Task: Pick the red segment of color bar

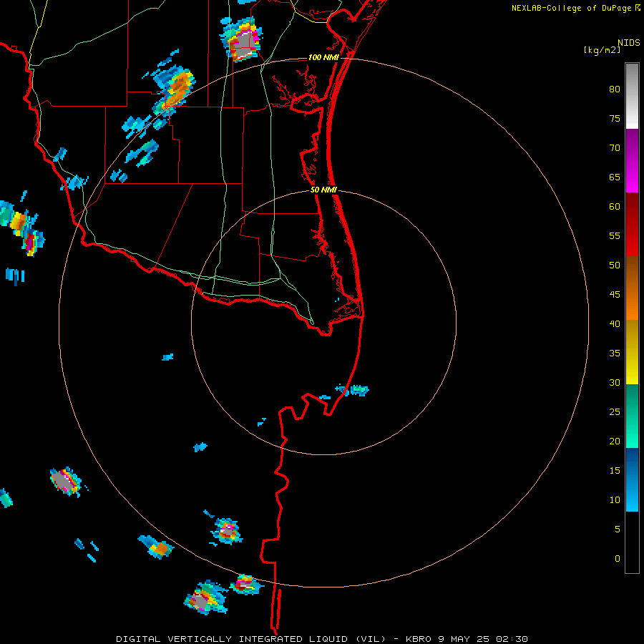Action: pyautogui.click(x=632, y=225)
